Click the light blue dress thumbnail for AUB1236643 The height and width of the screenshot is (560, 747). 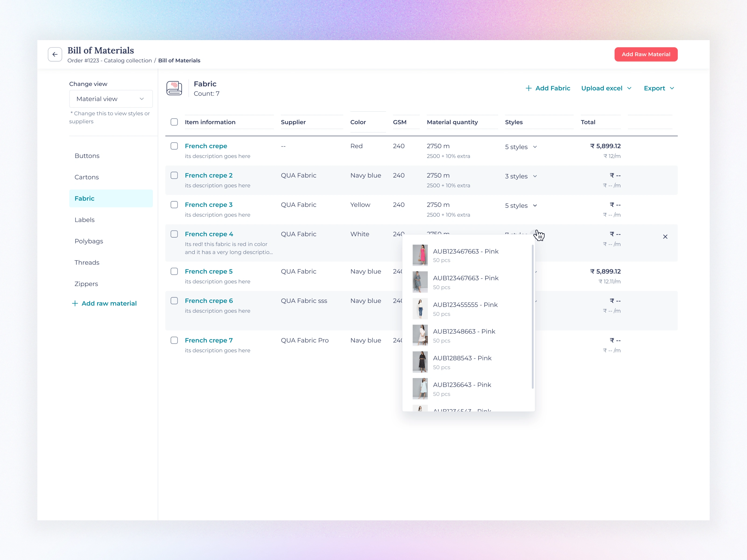click(x=420, y=388)
